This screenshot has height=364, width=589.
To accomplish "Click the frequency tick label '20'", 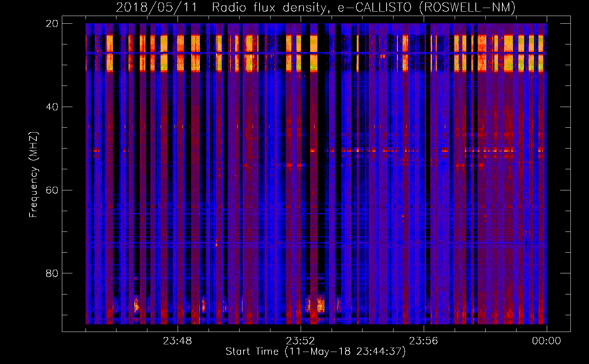I will tap(52, 24).
